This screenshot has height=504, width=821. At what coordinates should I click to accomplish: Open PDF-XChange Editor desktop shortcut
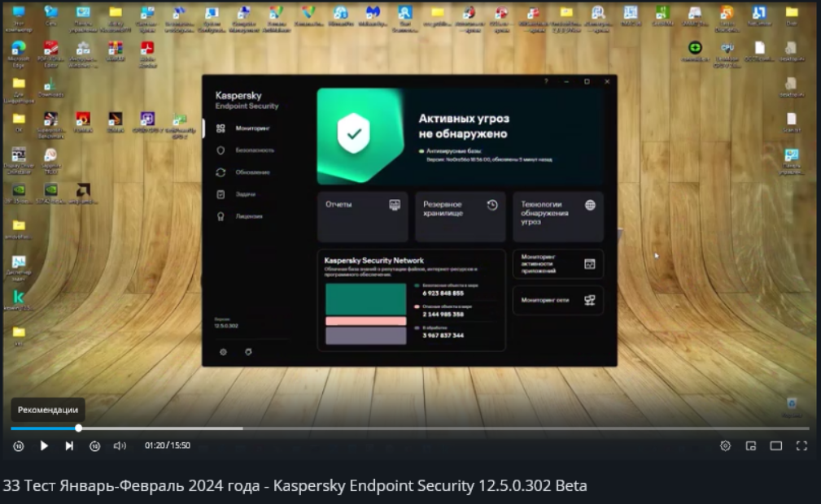(50, 54)
